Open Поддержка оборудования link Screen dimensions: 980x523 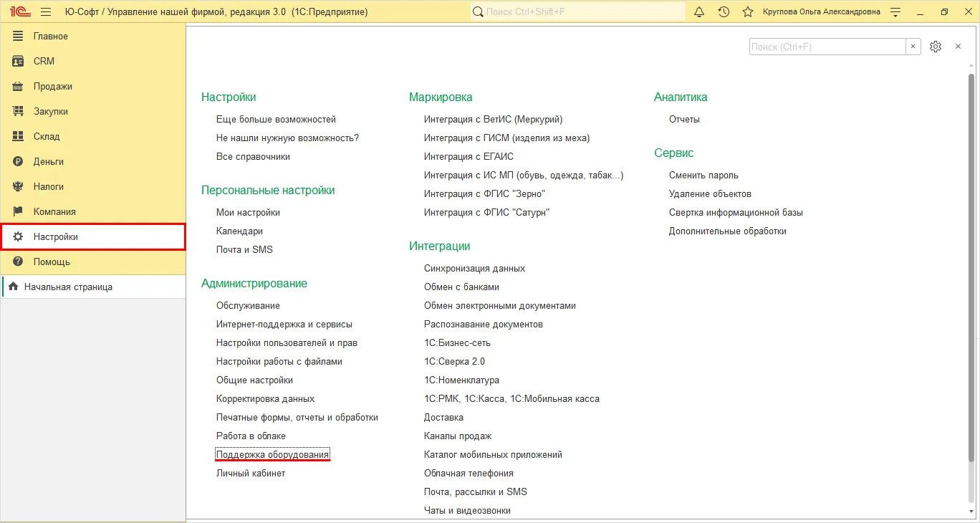tap(273, 454)
